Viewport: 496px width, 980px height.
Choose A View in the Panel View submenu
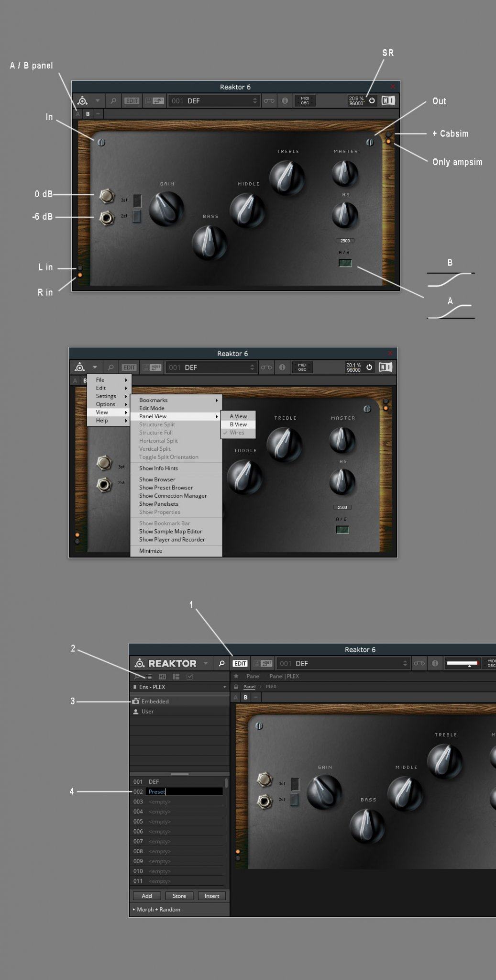[x=238, y=416]
